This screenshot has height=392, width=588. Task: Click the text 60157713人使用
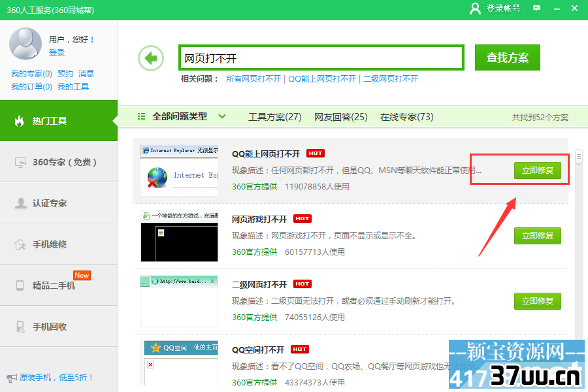coord(315,252)
